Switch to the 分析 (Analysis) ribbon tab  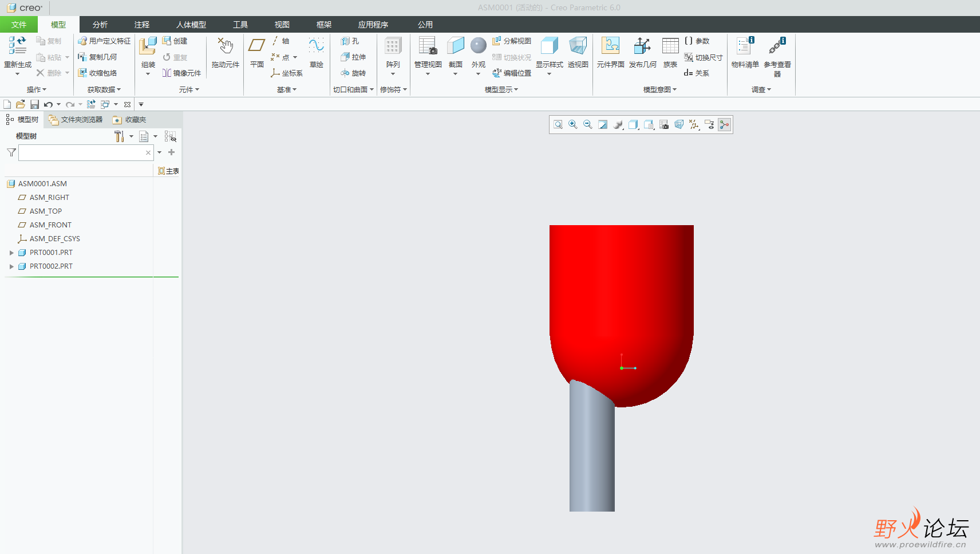[x=100, y=25]
